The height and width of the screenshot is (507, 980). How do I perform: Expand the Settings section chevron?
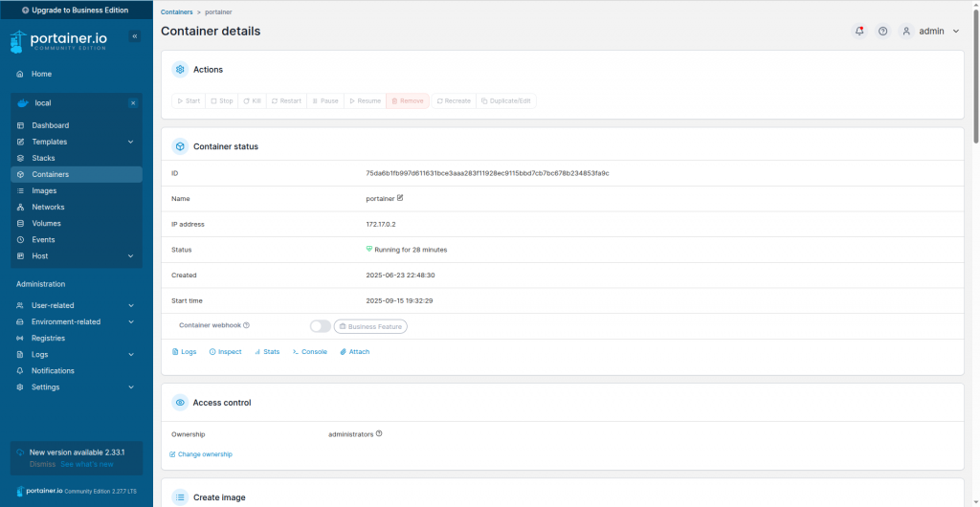coord(131,387)
